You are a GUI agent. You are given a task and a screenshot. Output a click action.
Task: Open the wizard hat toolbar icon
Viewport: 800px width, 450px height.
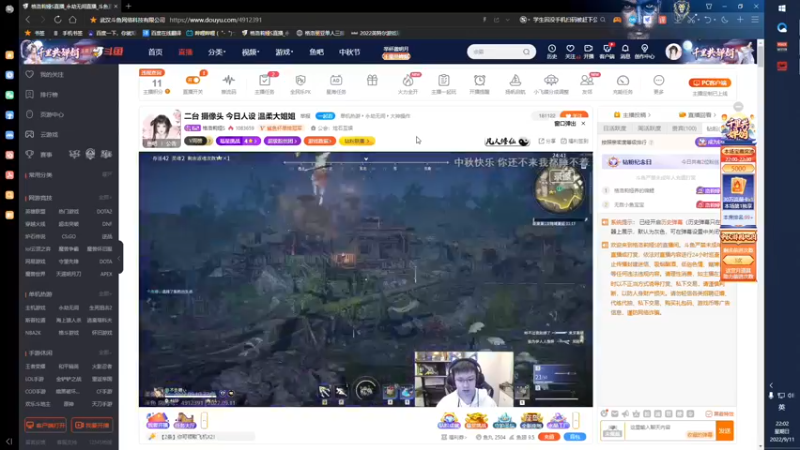pos(515,80)
